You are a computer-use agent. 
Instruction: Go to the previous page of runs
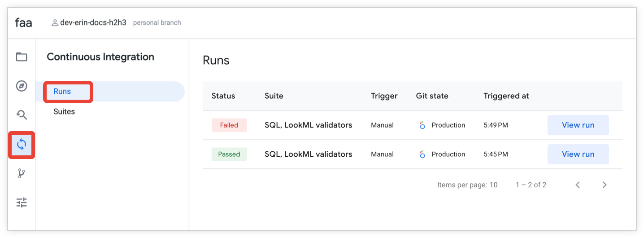[x=578, y=185]
